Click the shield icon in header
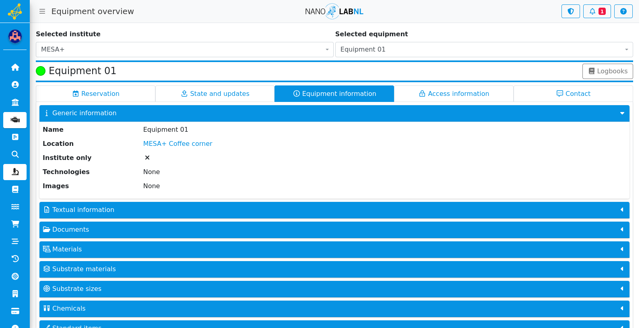The width and height of the screenshot is (644, 328). [x=570, y=11]
